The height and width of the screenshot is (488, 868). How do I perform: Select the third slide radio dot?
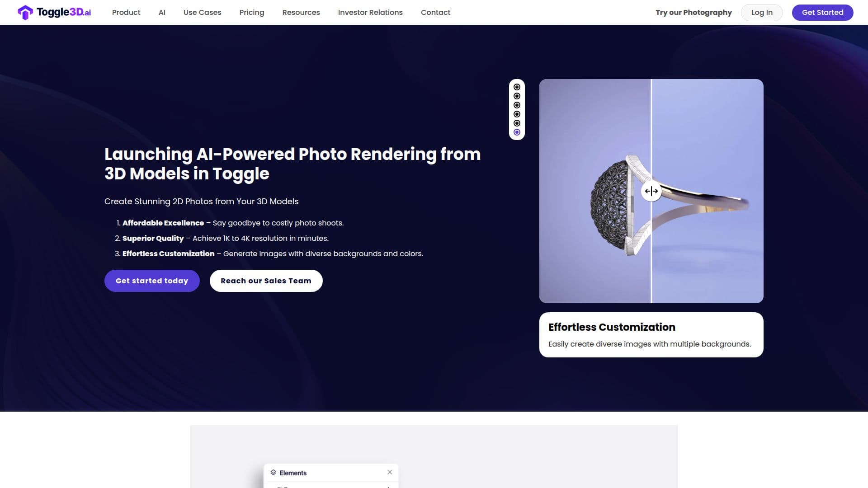tap(517, 105)
